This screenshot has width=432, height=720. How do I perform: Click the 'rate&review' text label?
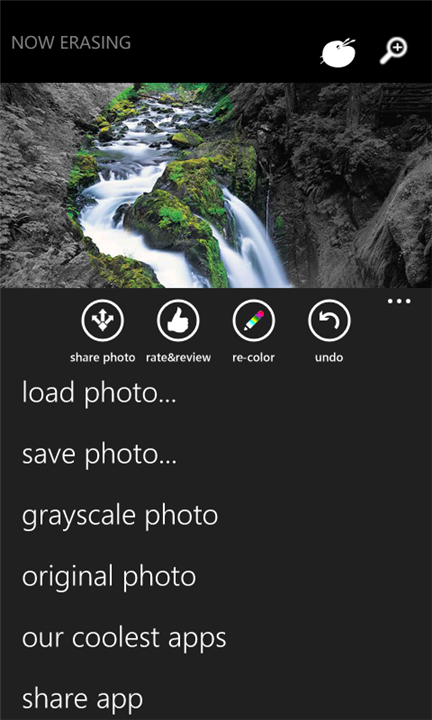click(x=178, y=358)
